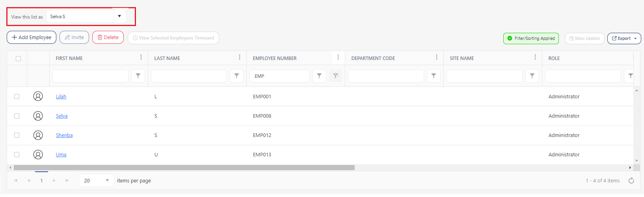
Task: Click Lilah's profile avatar icon
Action: 38,96
